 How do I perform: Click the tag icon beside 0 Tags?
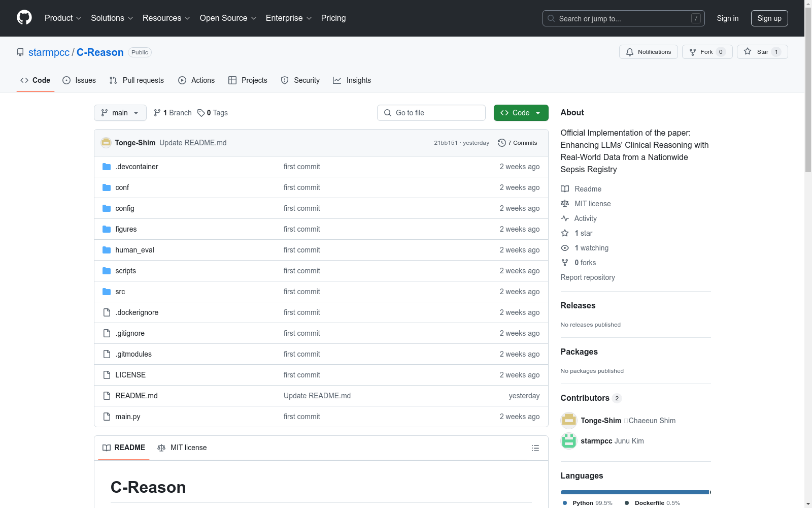tap(201, 113)
